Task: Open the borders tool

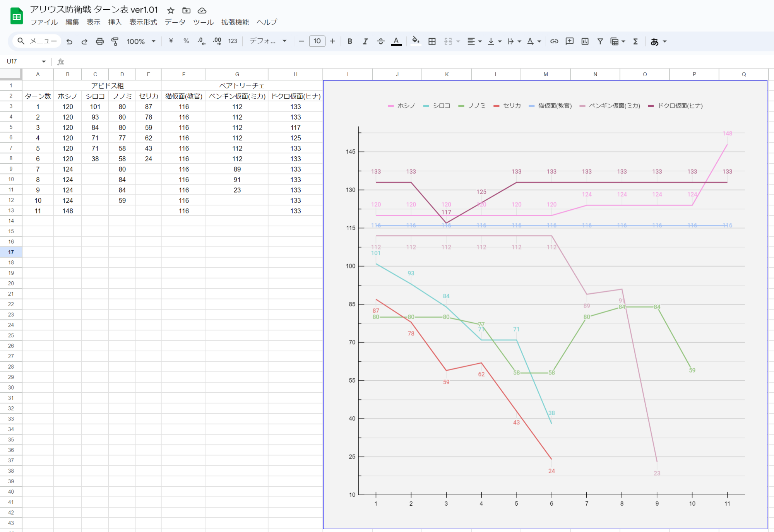Action: [x=432, y=41]
